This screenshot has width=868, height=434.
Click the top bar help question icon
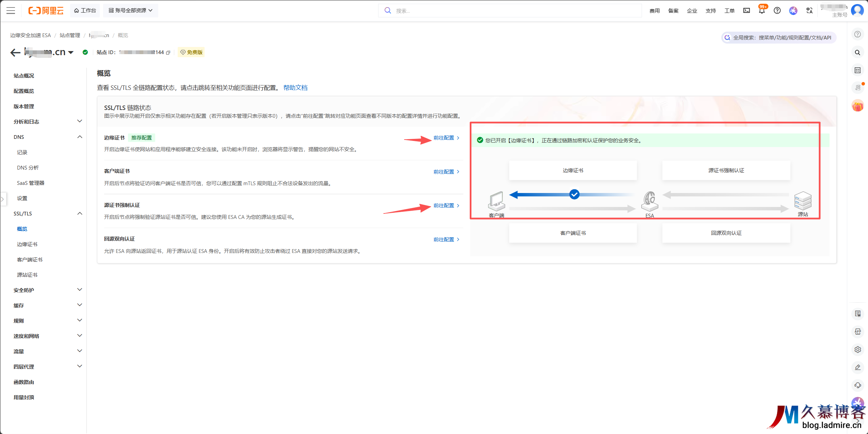click(x=777, y=11)
